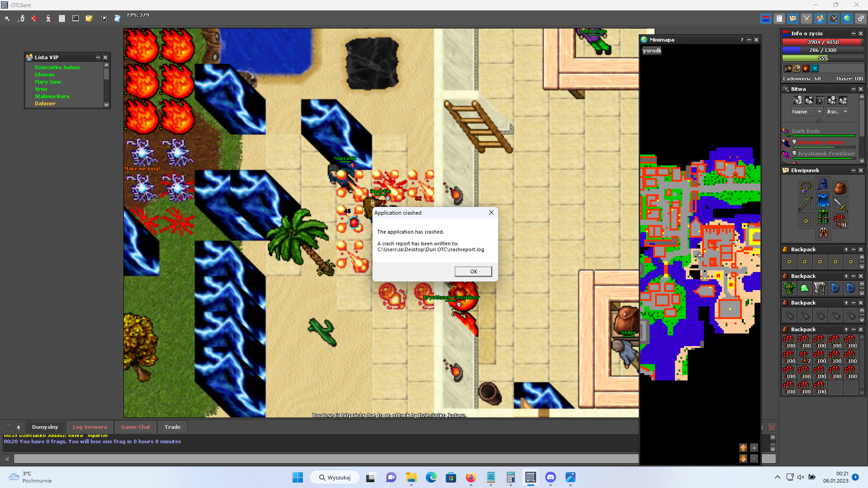The image size is (868, 488).
Task: Toggle the document-page button in the top-right toolbar
Action: click(x=779, y=19)
